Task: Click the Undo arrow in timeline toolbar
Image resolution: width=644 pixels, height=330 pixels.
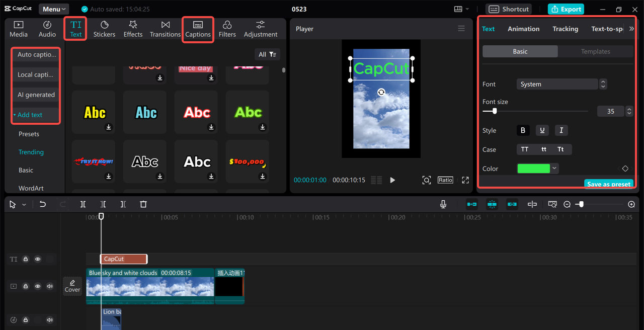Action: 43,204
